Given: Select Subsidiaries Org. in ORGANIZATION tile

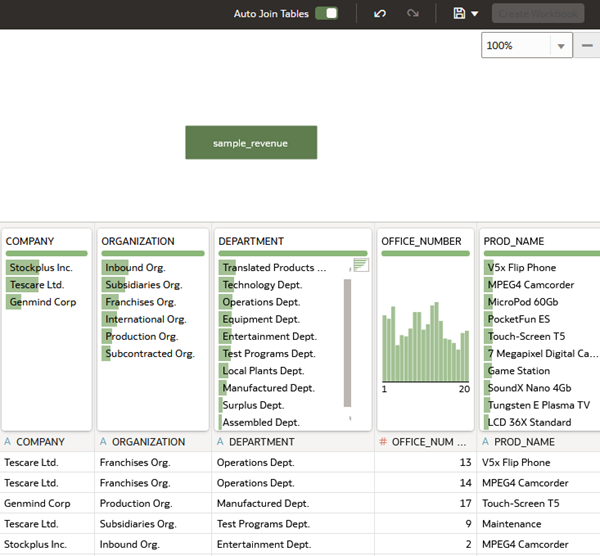Looking at the screenshot, I should coord(144,285).
